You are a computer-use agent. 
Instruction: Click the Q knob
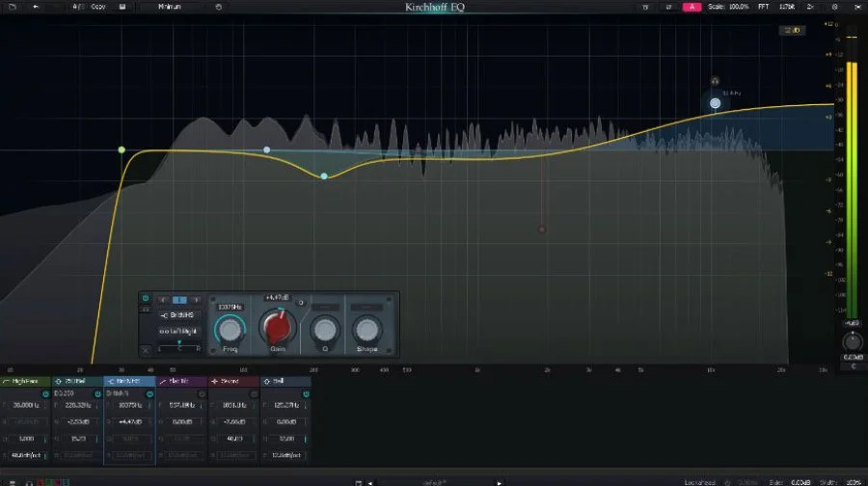[325, 330]
